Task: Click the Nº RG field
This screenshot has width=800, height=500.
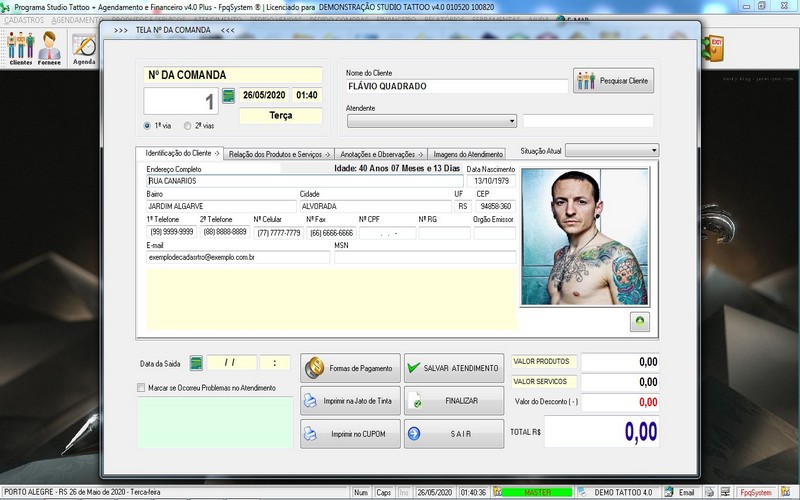Action: click(444, 233)
